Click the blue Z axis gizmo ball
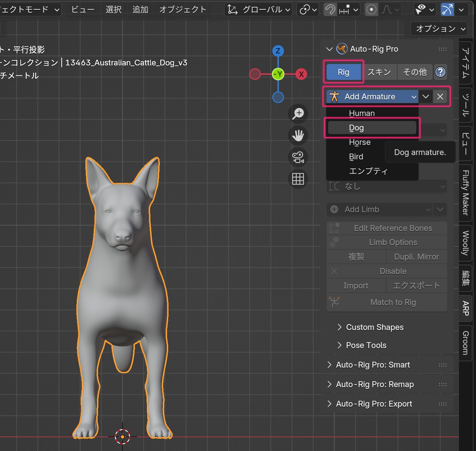This screenshot has height=451, width=476. point(278,51)
